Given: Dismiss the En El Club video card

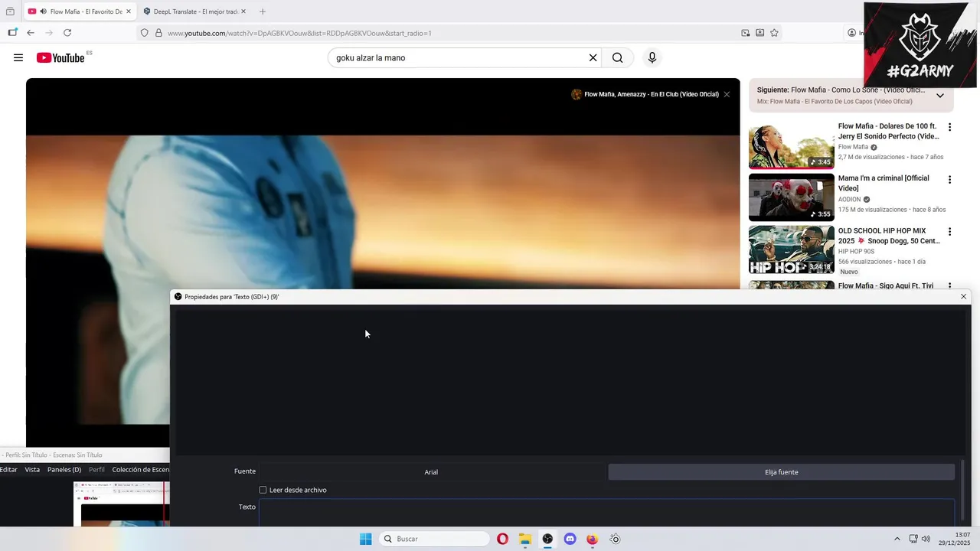Looking at the screenshot, I should pyautogui.click(x=727, y=94).
